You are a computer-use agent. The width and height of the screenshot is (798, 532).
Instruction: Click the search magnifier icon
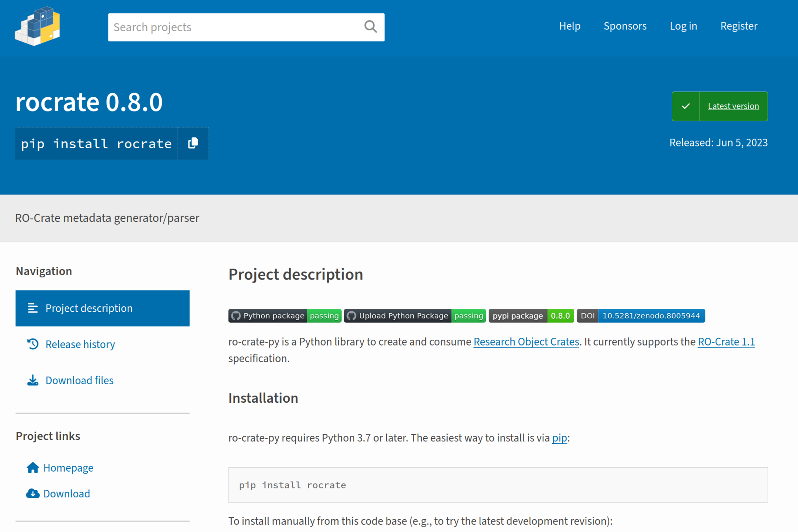370,27
